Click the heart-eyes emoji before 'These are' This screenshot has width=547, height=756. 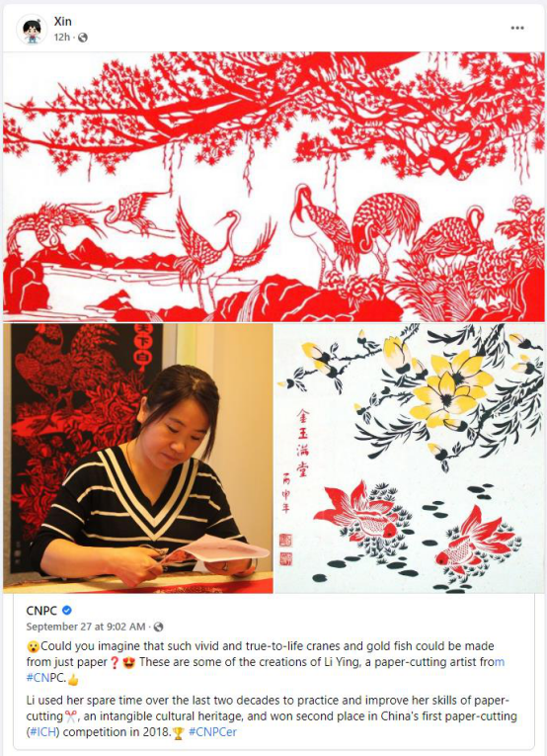tap(128, 663)
